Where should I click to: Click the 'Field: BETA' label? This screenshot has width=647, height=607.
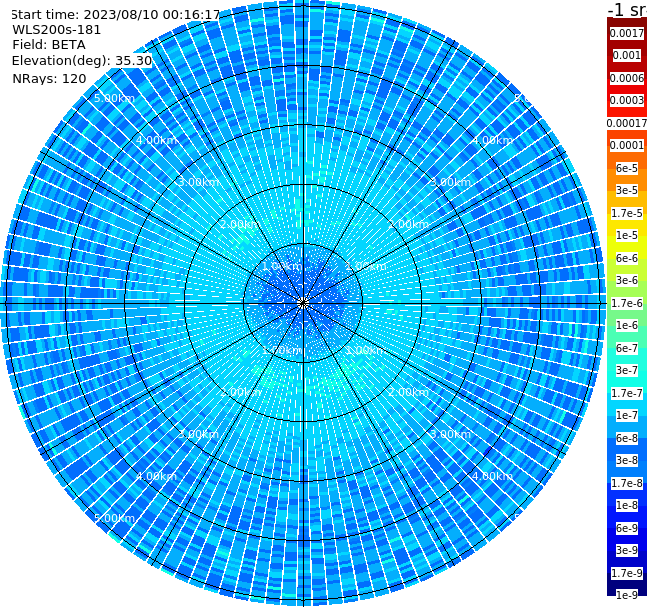point(49,45)
